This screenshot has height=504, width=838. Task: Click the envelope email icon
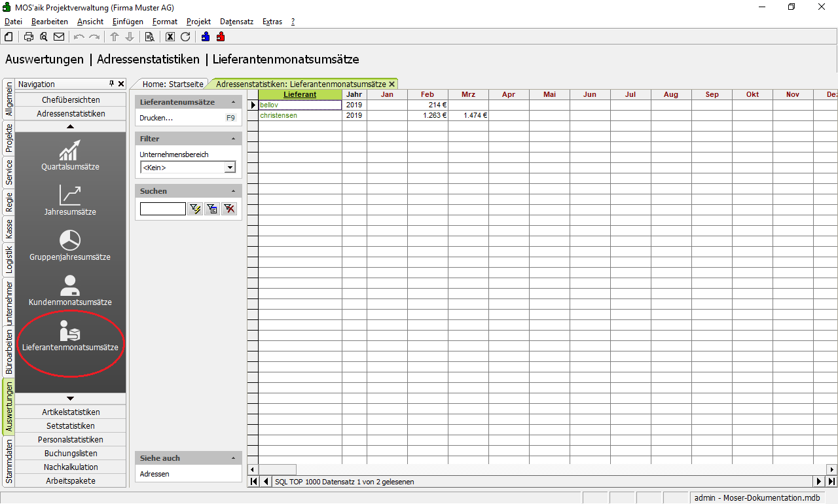pyautogui.click(x=59, y=37)
